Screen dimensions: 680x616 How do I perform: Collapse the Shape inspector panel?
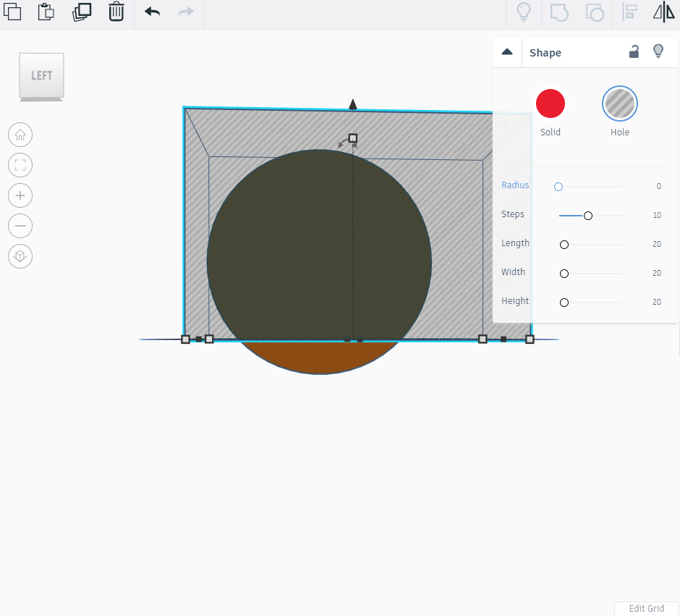(x=506, y=51)
